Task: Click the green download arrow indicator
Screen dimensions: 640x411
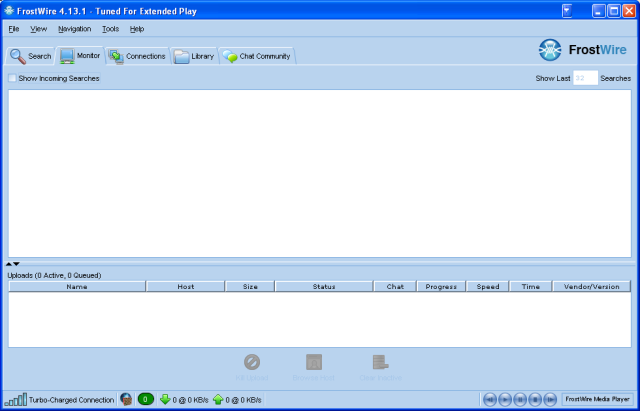Action: point(165,399)
